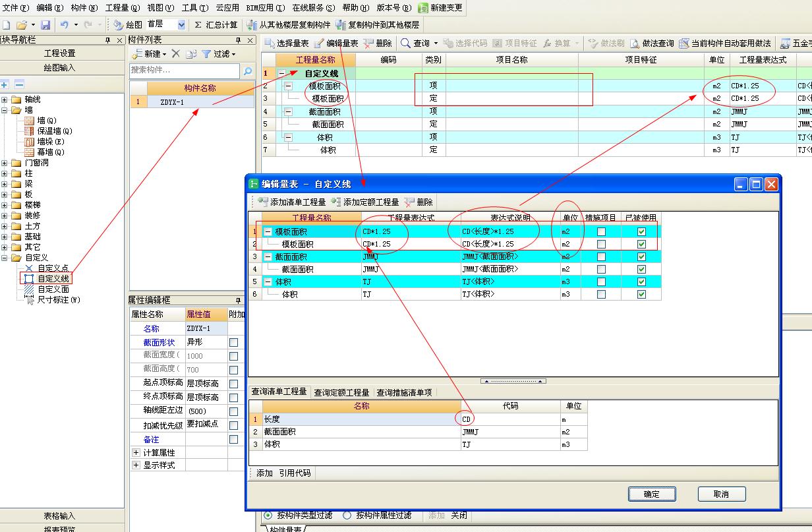Toggle 措施项目 checkbox for row 3 截面面积
The image size is (812, 532).
[601, 257]
